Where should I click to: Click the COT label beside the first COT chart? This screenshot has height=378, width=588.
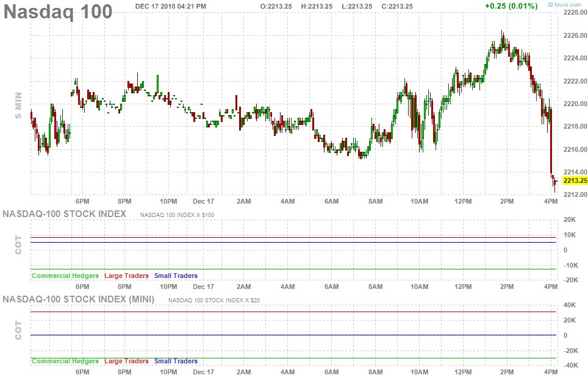18,245
